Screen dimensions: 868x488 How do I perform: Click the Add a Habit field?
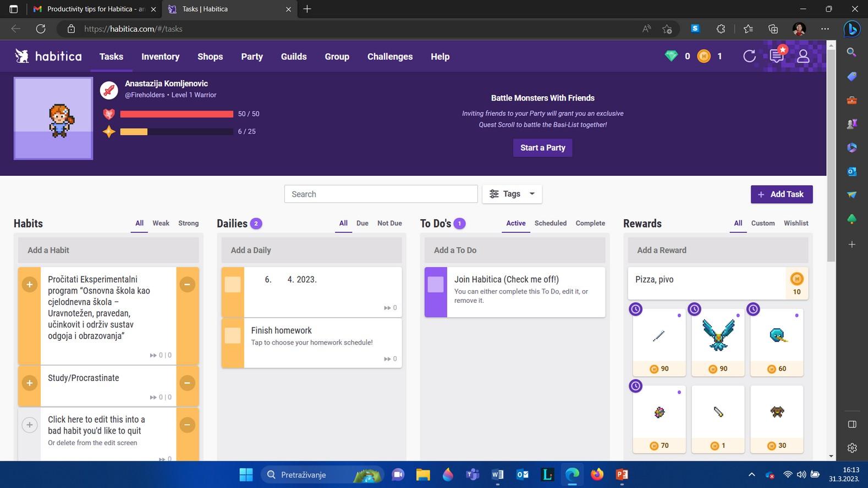[108, 250]
